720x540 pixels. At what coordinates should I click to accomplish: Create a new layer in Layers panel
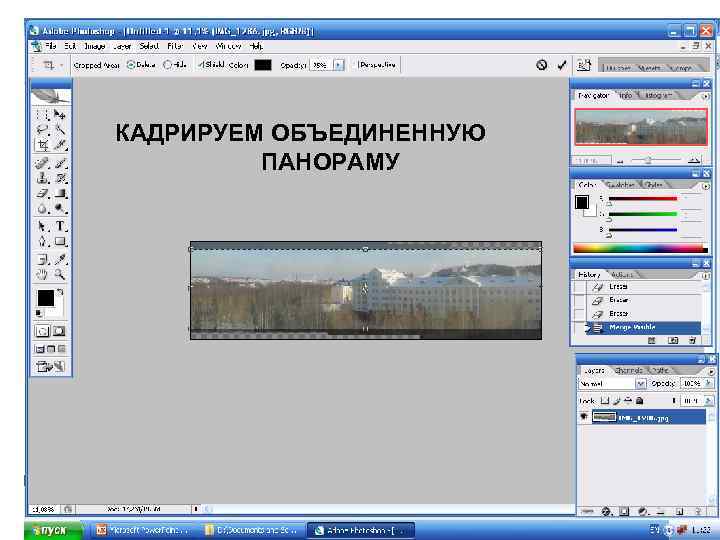pos(680,511)
